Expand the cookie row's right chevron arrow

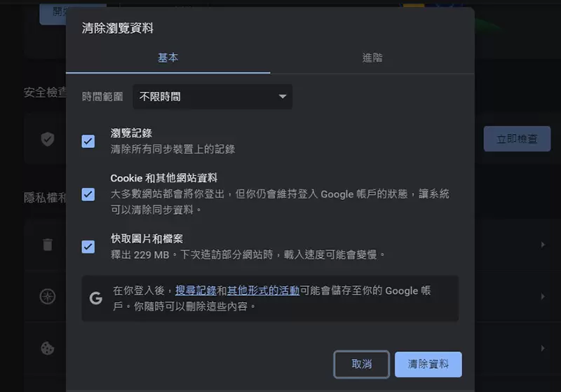(542, 348)
